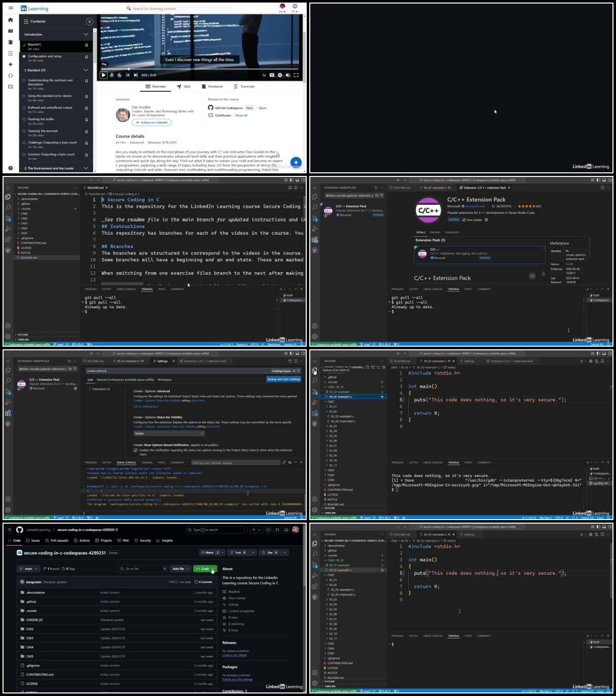Focus the 'Search for learning content' field
The height and width of the screenshot is (696, 616).
click(177, 9)
